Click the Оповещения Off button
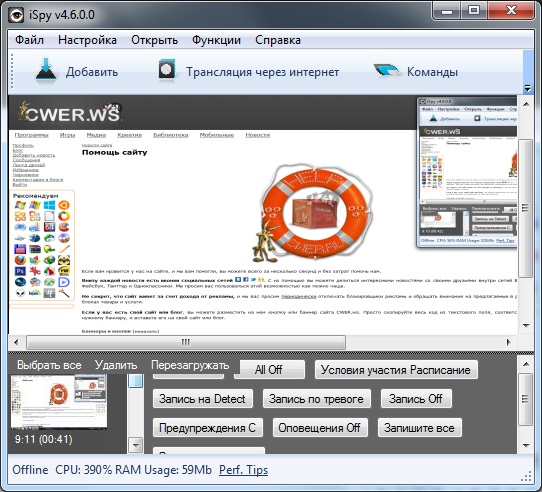Image resolution: width=542 pixels, height=492 pixels. tap(320, 428)
